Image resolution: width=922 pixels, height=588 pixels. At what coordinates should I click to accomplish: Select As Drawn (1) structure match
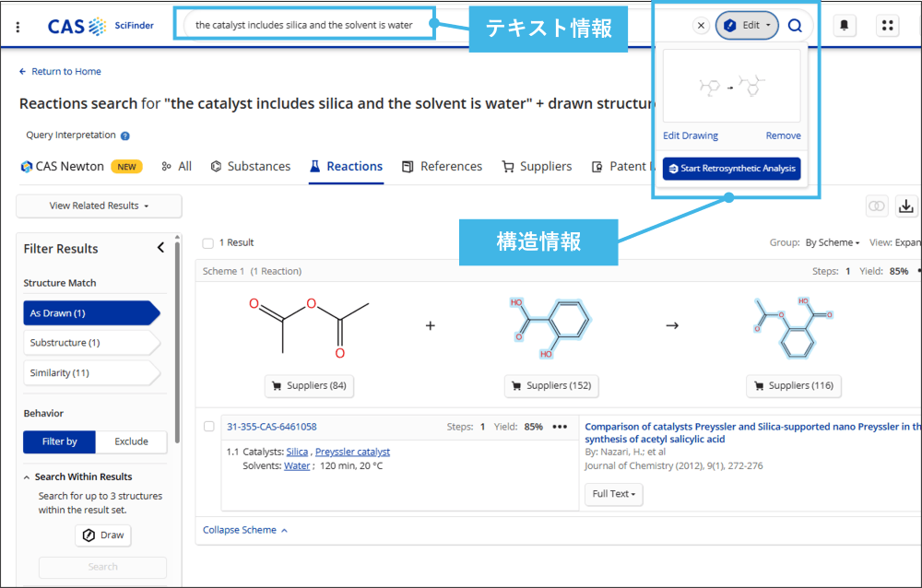[91, 313]
